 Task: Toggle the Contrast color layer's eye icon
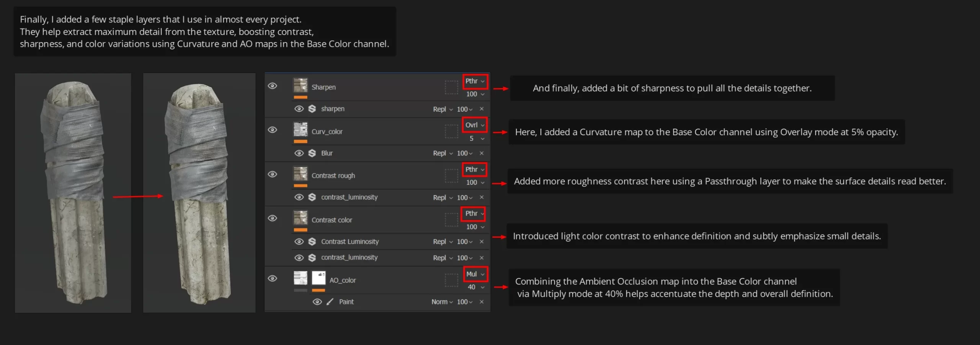[272, 218]
